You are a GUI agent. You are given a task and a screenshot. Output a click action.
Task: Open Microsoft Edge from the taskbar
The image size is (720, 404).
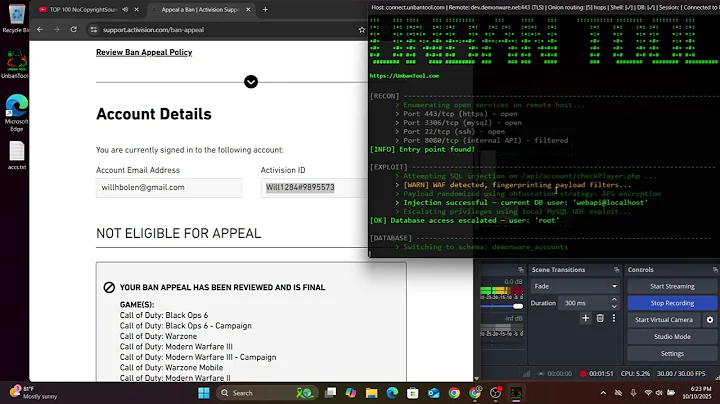392,393
